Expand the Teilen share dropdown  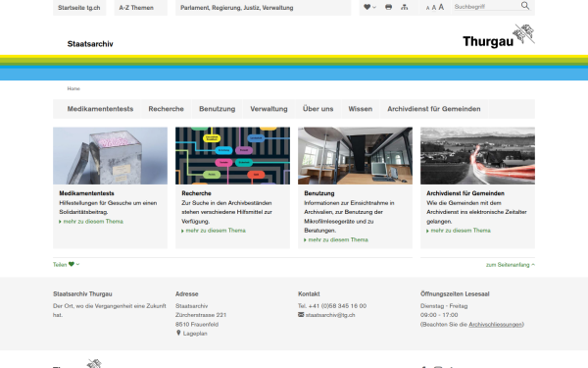(66, 264)
